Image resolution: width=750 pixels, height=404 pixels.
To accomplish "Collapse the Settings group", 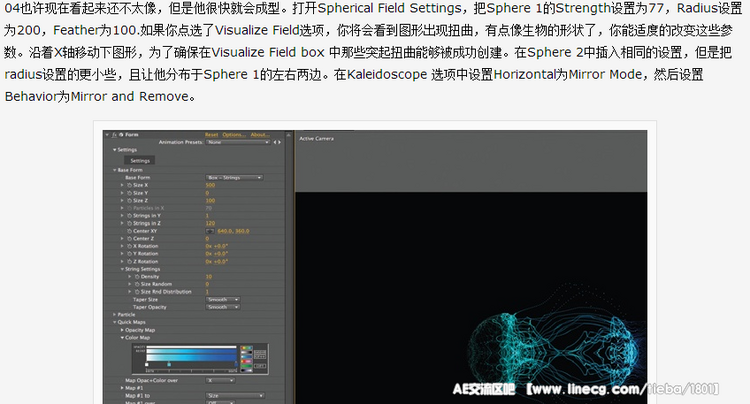I will 115,150.
